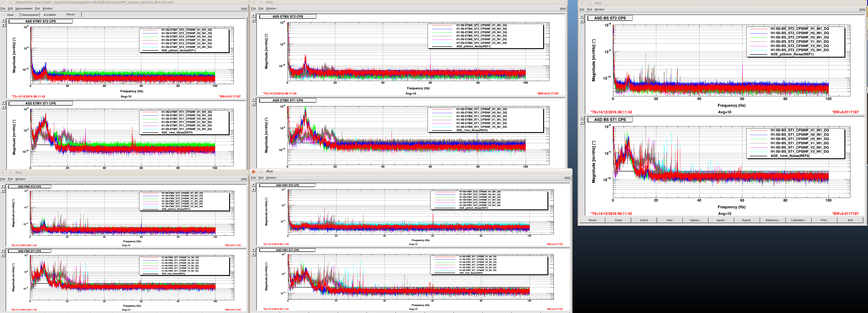Click up-arrow button beside ASD ETMX ST1 CPS
This screenshot has width=868, height=313.
[254, 104]
